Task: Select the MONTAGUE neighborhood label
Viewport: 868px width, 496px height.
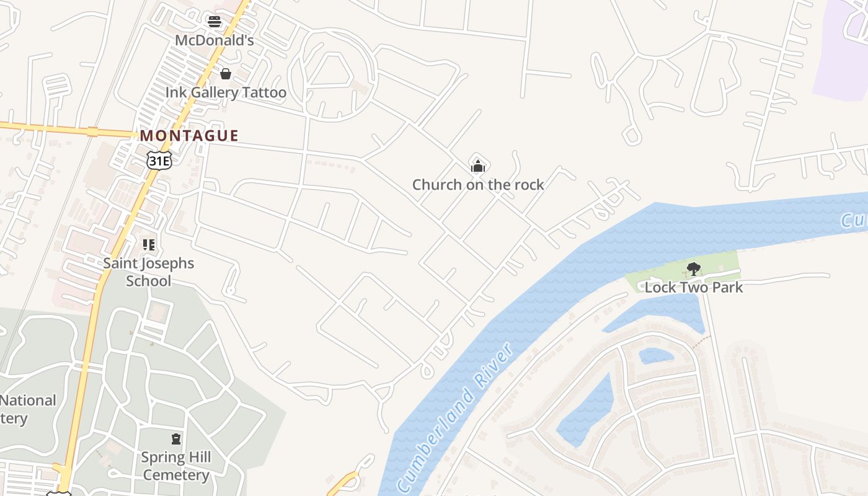Action: tap(189, 136)
